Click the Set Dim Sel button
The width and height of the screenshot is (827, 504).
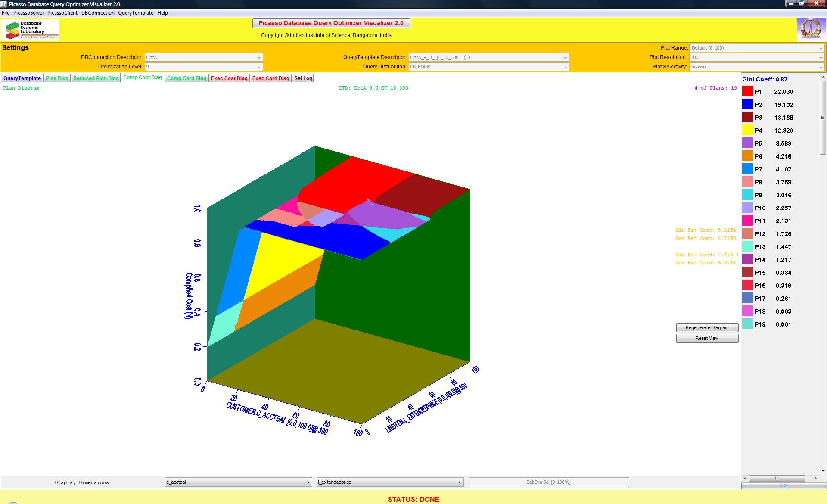[548, 482]
